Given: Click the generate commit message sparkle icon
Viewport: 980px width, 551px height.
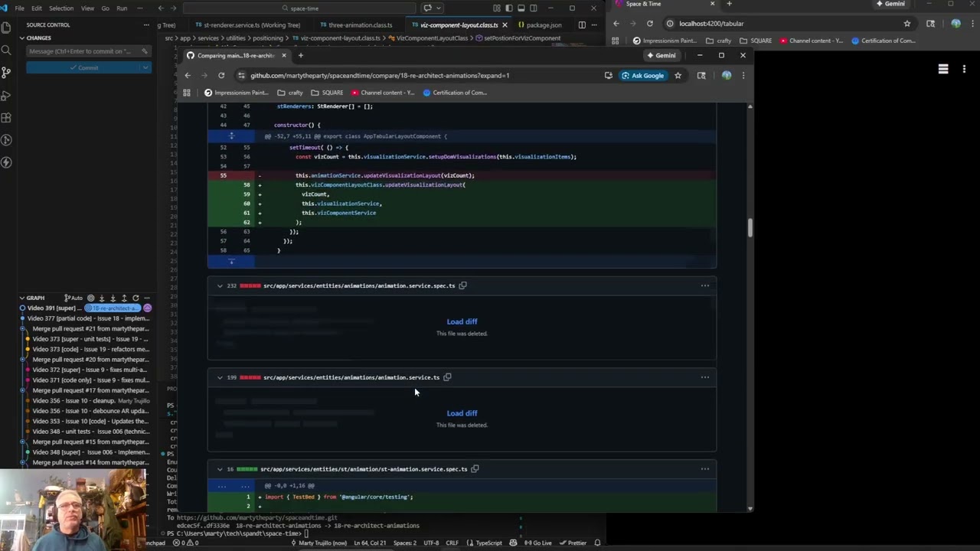Looking at the screenshot, I should coord(144,51).
